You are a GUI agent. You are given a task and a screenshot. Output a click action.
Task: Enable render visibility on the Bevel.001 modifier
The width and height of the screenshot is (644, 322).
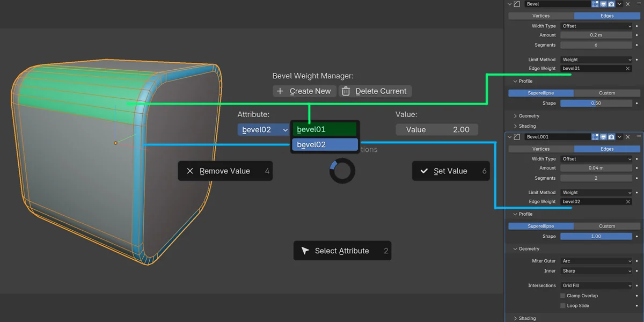coord(611,137)
